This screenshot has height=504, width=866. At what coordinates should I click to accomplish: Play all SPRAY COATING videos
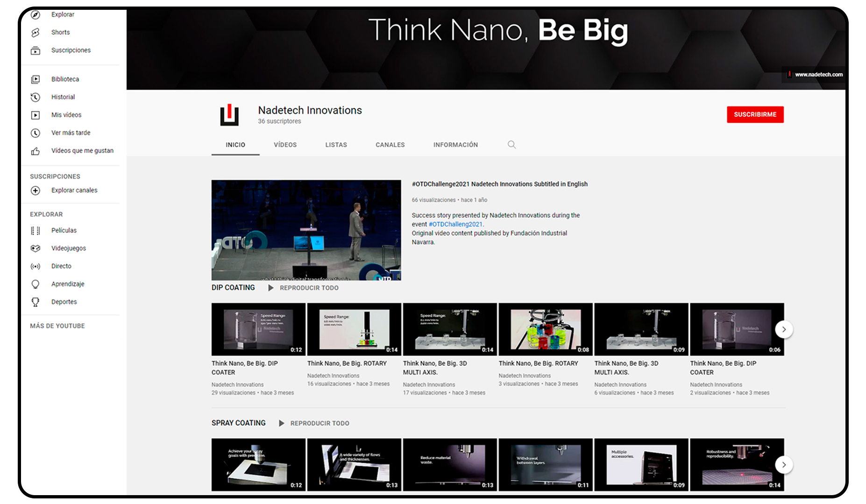coord(314,423)
